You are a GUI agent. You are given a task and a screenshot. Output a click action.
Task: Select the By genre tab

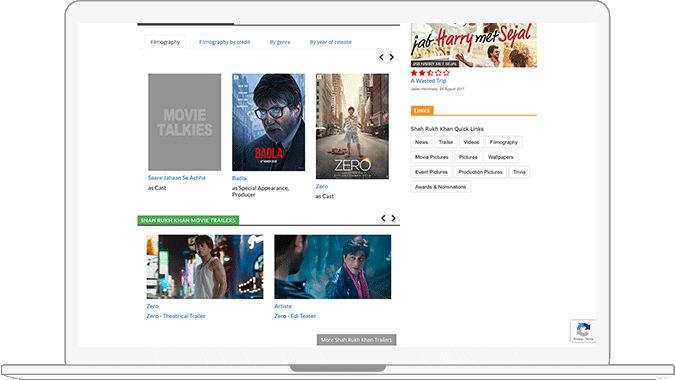(280, 42)
